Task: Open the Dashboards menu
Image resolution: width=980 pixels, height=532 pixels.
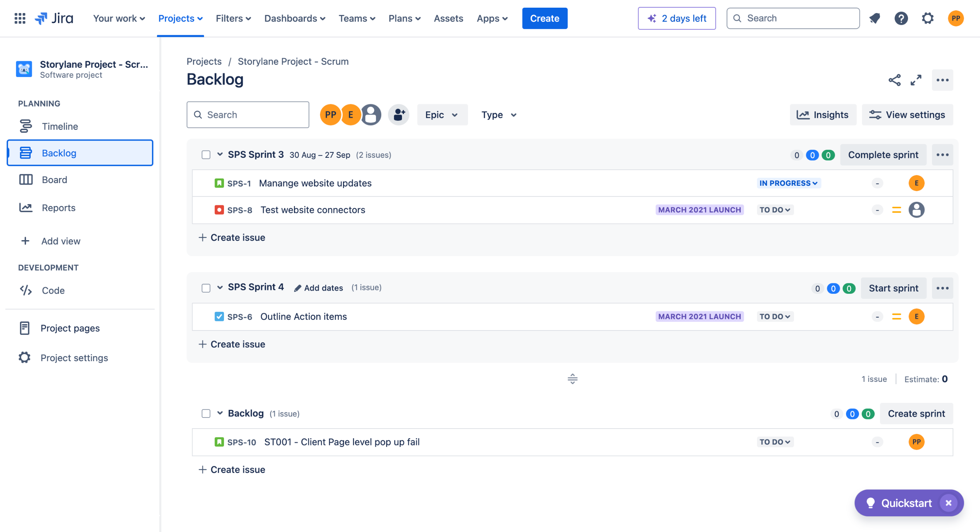Action: point(294,18)
